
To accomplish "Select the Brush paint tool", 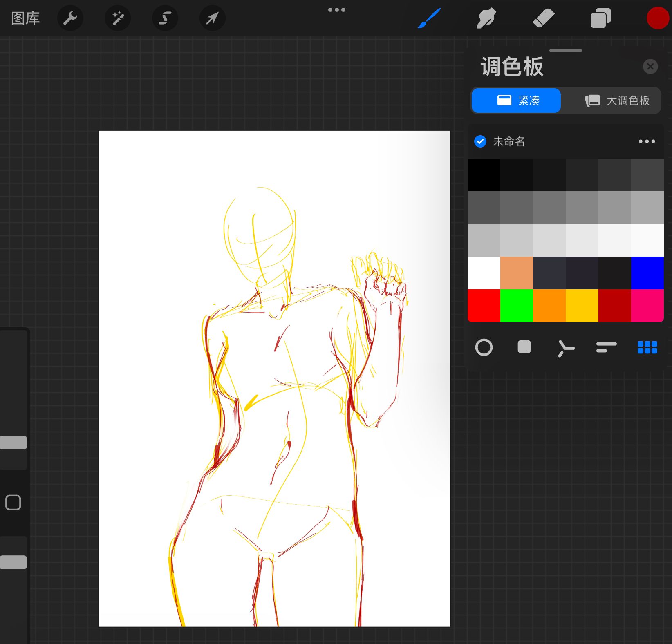I will pos(429,18).
